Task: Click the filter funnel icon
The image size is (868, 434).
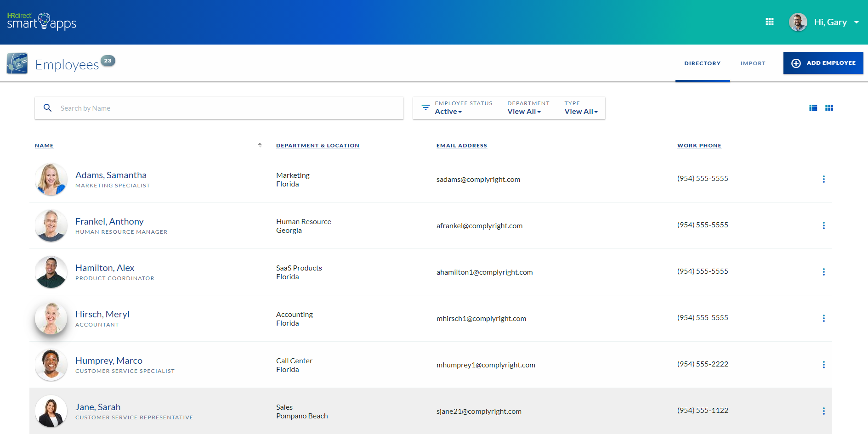Action: pos(425,107)
